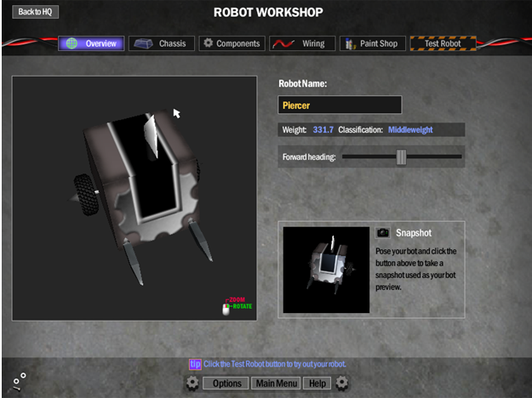Click the chassis block icon
532x398 pixels.
[x=143, y=43]
